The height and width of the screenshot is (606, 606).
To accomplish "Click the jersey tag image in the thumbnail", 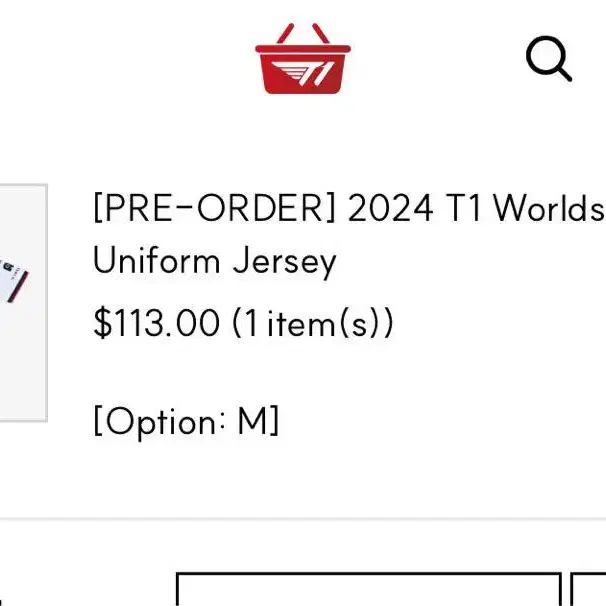I will click(15, 280).
